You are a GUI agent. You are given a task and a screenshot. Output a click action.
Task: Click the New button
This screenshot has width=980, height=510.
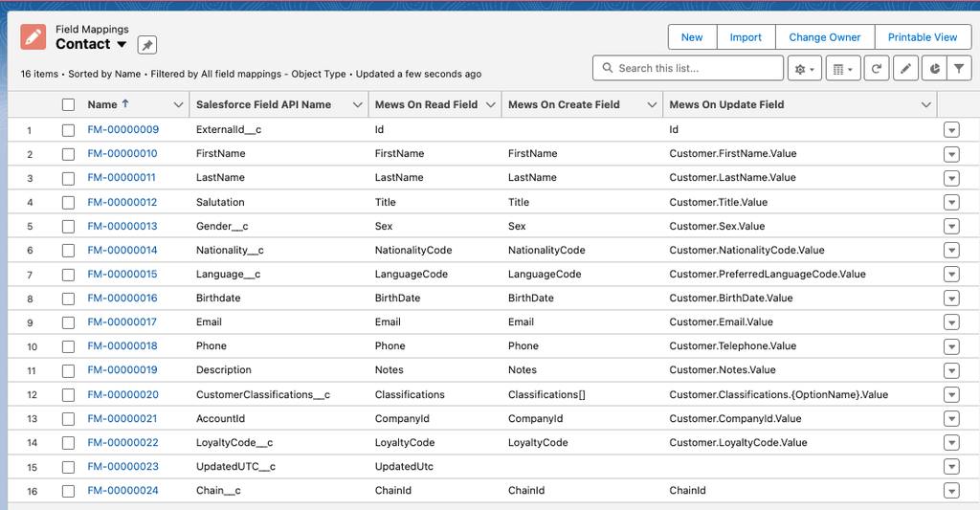pos(692,37)
